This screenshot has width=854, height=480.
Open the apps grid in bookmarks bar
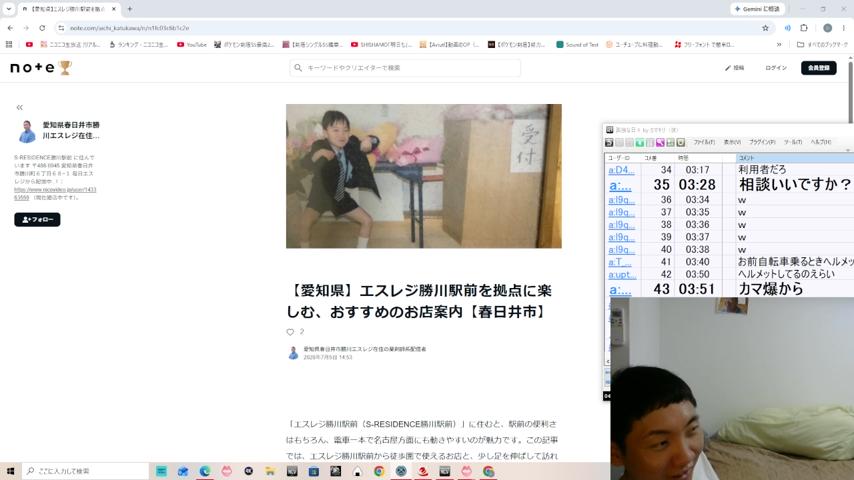9,45
